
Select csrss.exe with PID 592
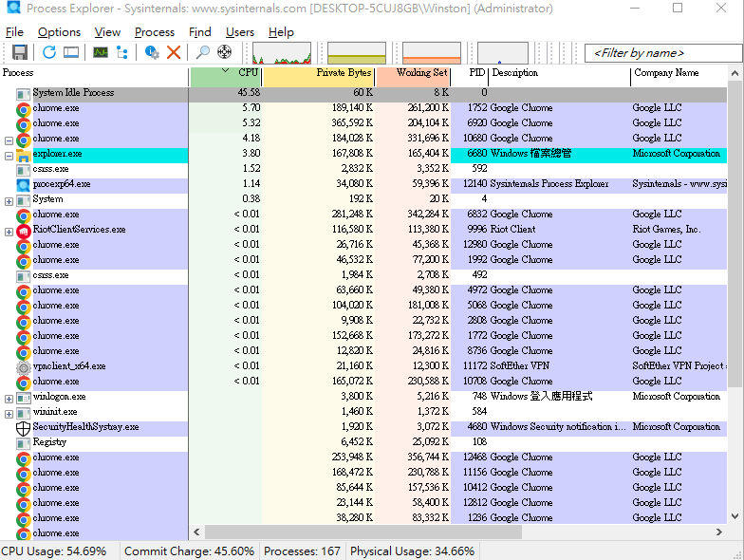pos(363,171)
